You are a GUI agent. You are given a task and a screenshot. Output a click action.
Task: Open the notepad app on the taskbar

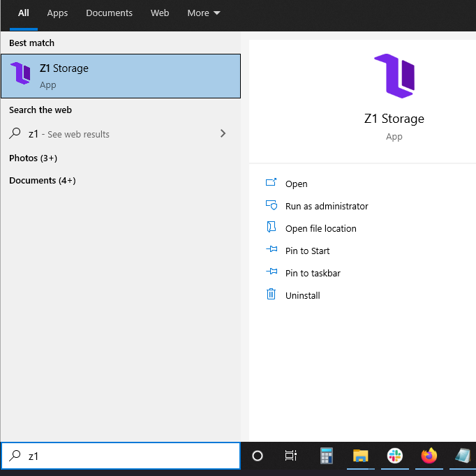coord(463,456)
